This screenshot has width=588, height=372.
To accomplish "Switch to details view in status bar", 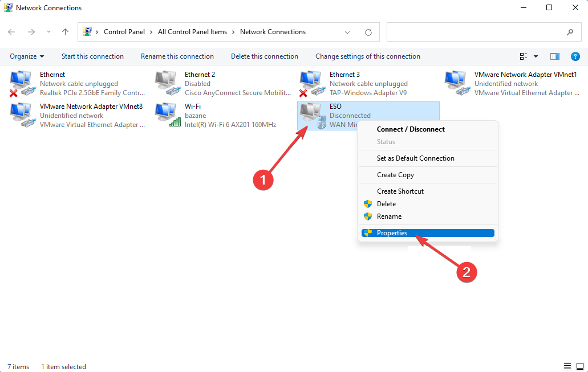I will coord(567,366).
